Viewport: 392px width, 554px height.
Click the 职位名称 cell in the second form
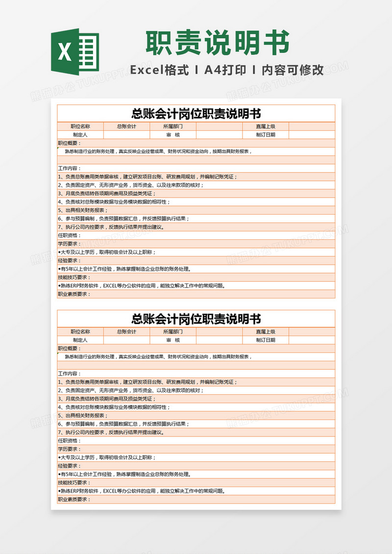(80, 332)
